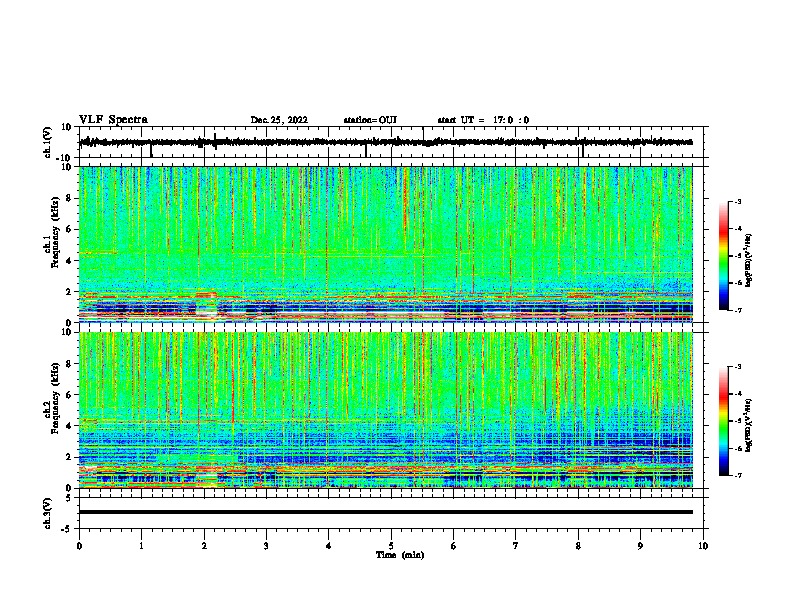792x612 pixels.
Task: Click the ch.2 color scale bar
Action: point(724,421)
